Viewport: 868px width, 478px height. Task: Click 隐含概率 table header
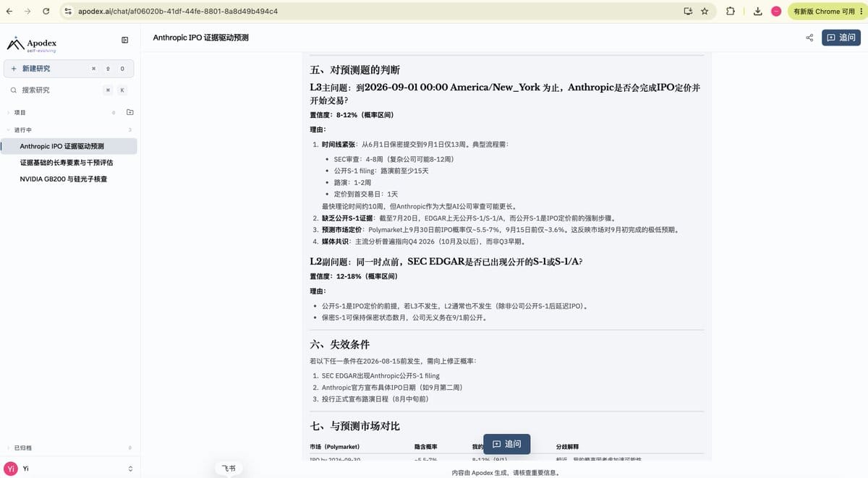[x=426, y=447]
